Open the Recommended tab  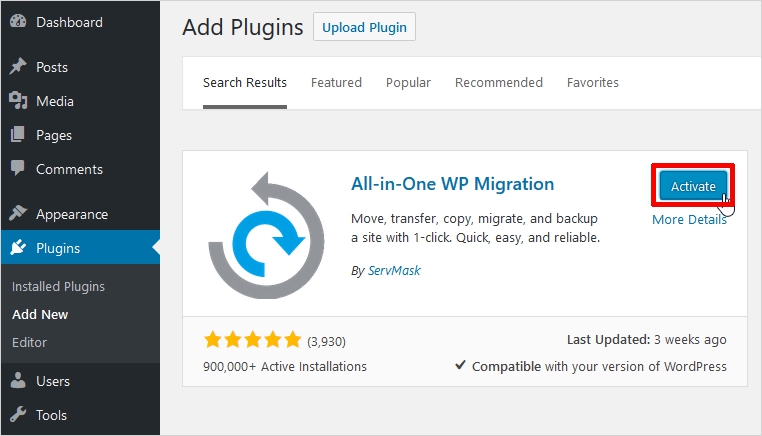pos(498,83)
